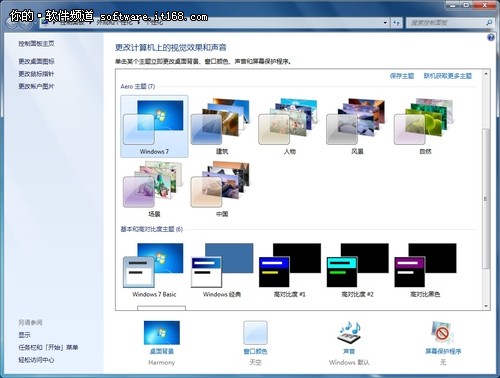Open 更改帐户图片 (change account picture) link
Viewport: 500px width, 378px height.
coord(36,86)
